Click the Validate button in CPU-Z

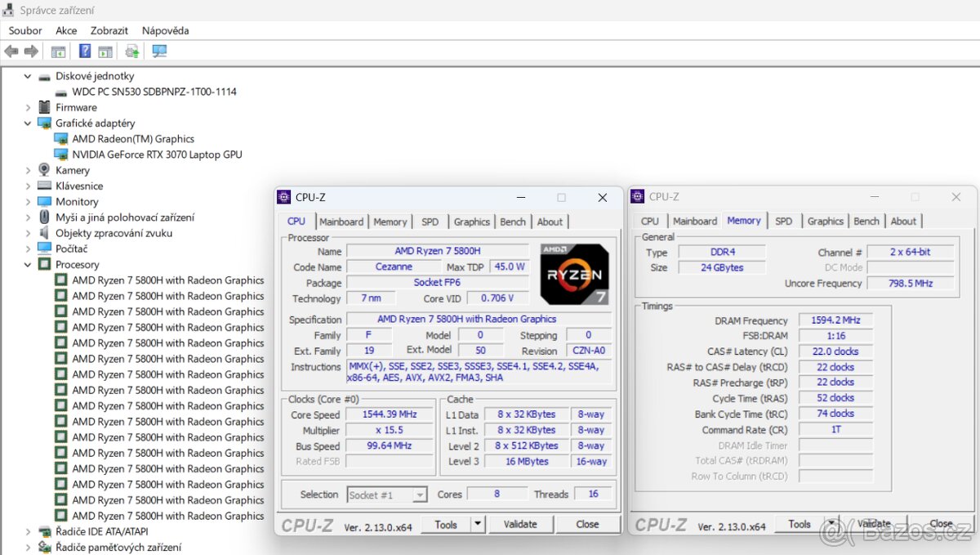(x=521, y=524)
